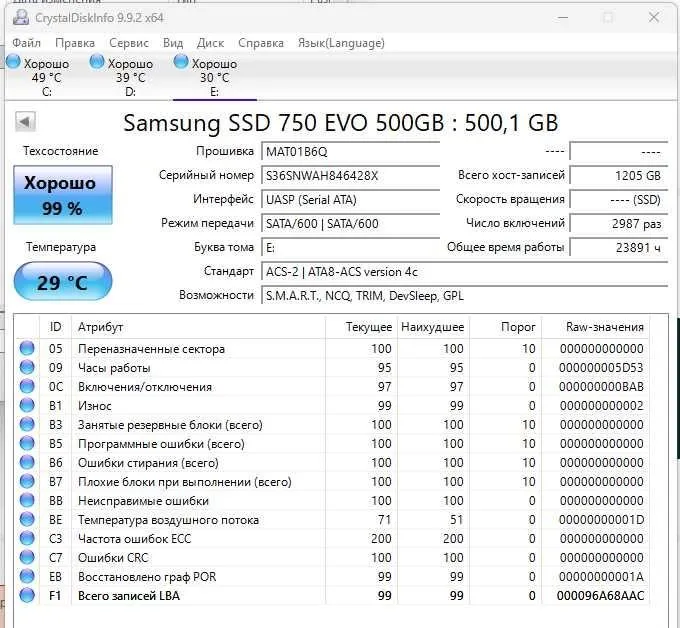Click the CrystalDiskInfo app icon in title bar

(x=20, y=18)
